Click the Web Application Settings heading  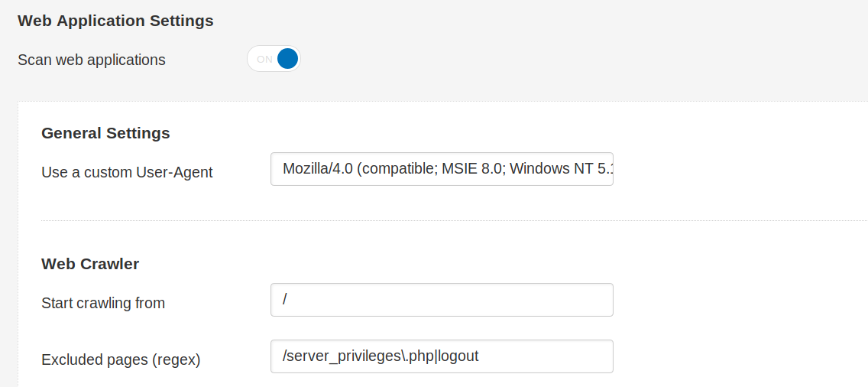[115, 21]
